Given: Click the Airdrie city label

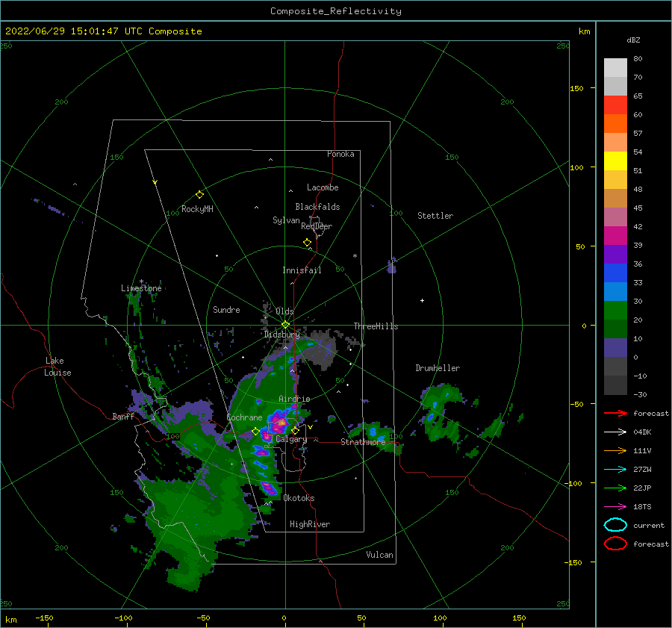Looking at the screenshot, I should 294,399.
